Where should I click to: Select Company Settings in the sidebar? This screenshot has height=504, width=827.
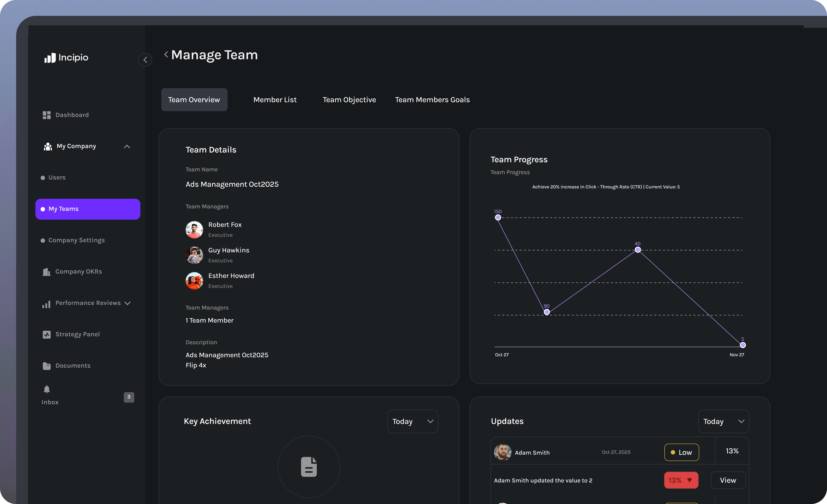(x=76, y=240)
